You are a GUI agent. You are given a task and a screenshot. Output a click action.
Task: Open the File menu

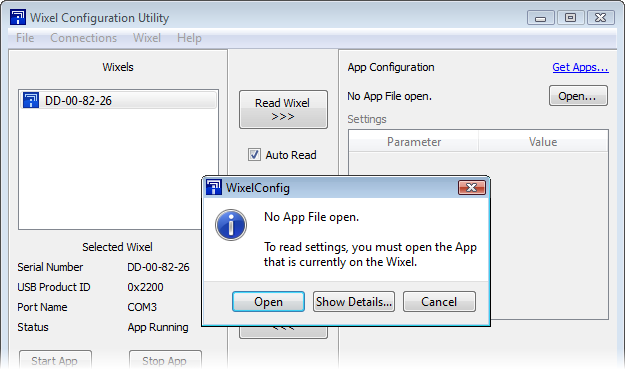(25, 38)
